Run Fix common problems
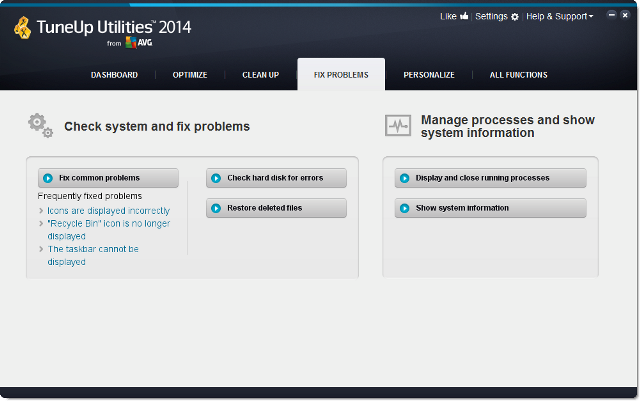The width and height of the screenshot is (640, 401). click(x=108, y=178)
